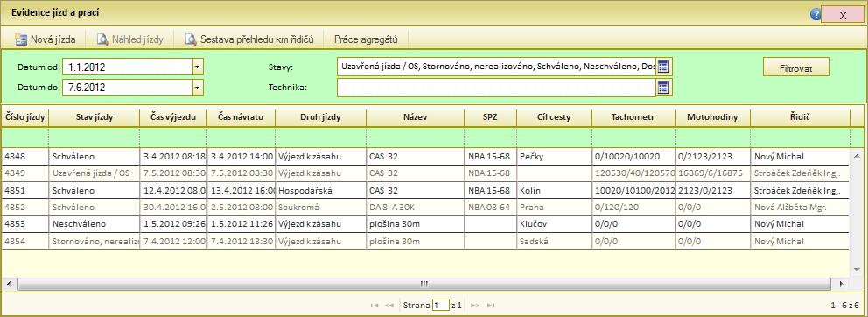Viewport: 868px width, 317px height.
Task: Click the DA 8- A 30K name cell
Action: (x=415, y=207)
